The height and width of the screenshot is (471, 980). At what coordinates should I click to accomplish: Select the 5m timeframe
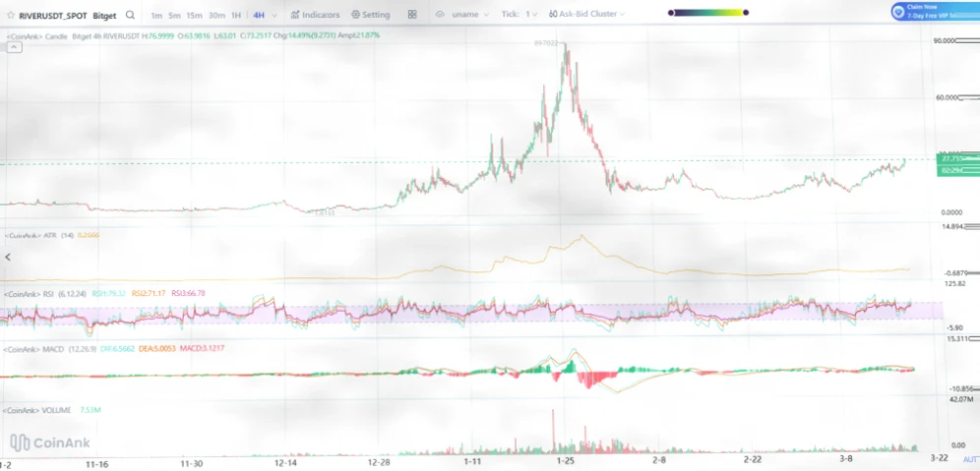pos(174,15)
